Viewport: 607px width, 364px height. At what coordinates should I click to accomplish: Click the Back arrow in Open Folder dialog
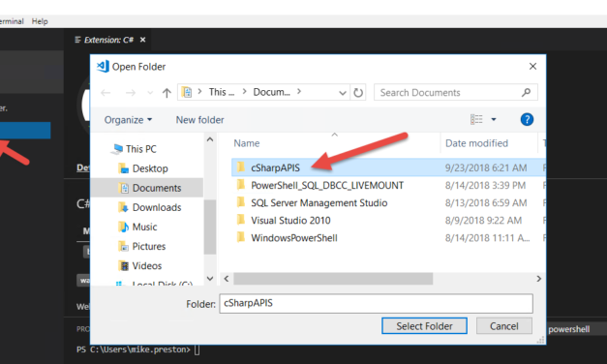(x=106, y=93)
